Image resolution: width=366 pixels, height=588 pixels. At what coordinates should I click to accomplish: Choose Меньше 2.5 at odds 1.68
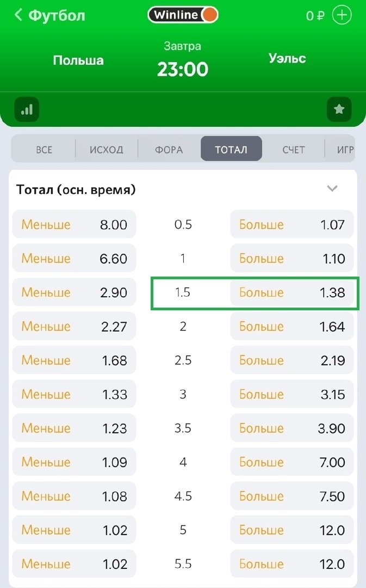pos(74,360)
